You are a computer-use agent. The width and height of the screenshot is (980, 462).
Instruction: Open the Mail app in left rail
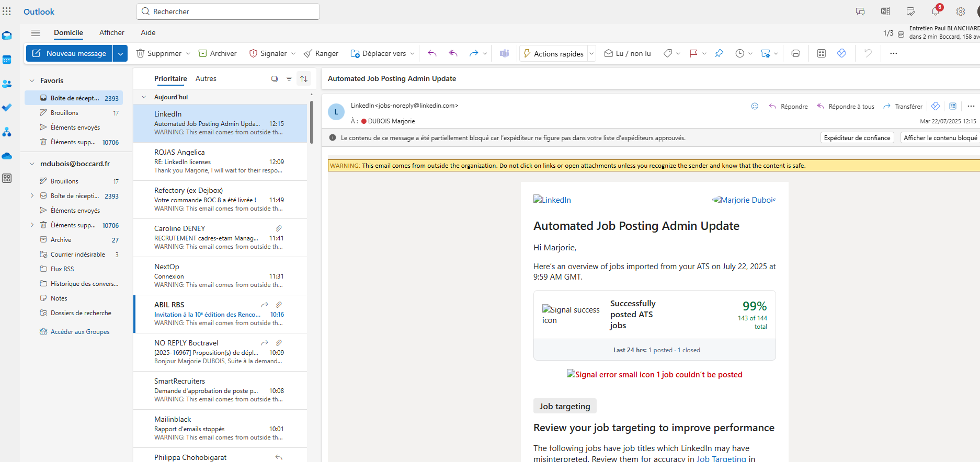(x=7, y=36)
